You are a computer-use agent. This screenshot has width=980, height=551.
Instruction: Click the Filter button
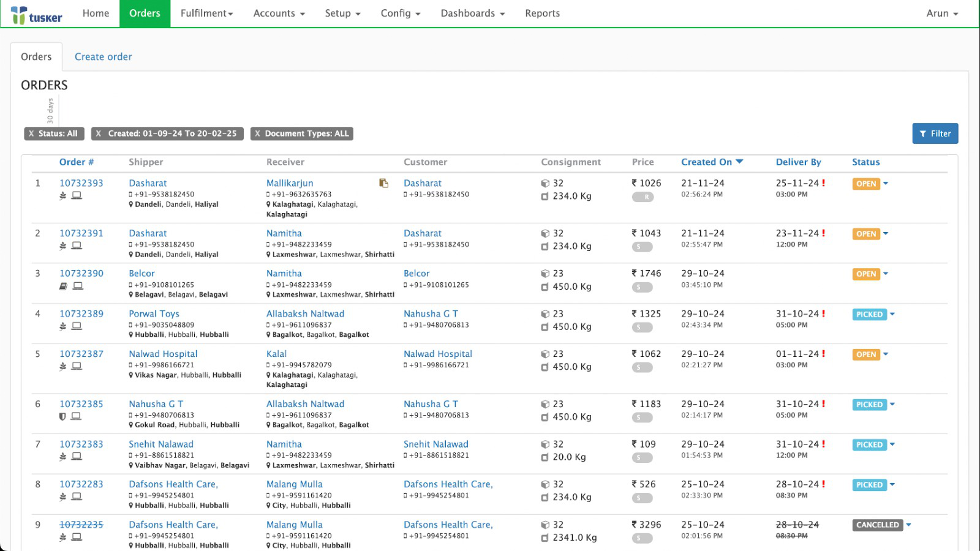935,133
